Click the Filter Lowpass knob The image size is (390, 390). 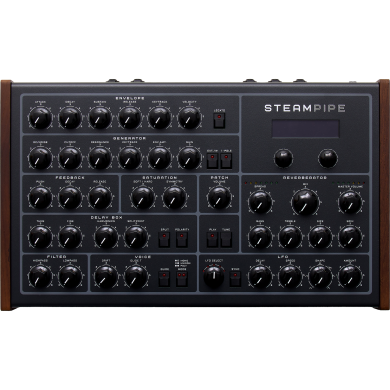click(70, 277)
